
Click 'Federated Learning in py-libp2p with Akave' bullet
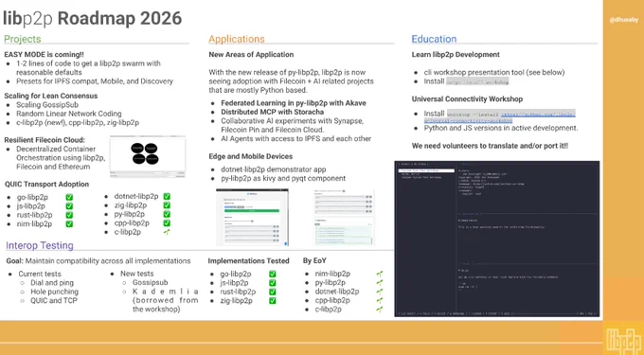(294, 103)
